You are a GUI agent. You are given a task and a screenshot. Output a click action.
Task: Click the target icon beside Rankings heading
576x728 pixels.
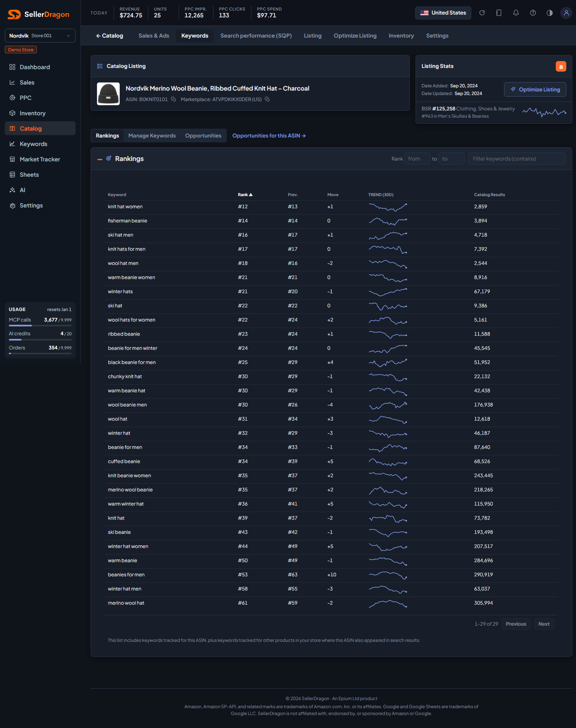pos(109,159)
